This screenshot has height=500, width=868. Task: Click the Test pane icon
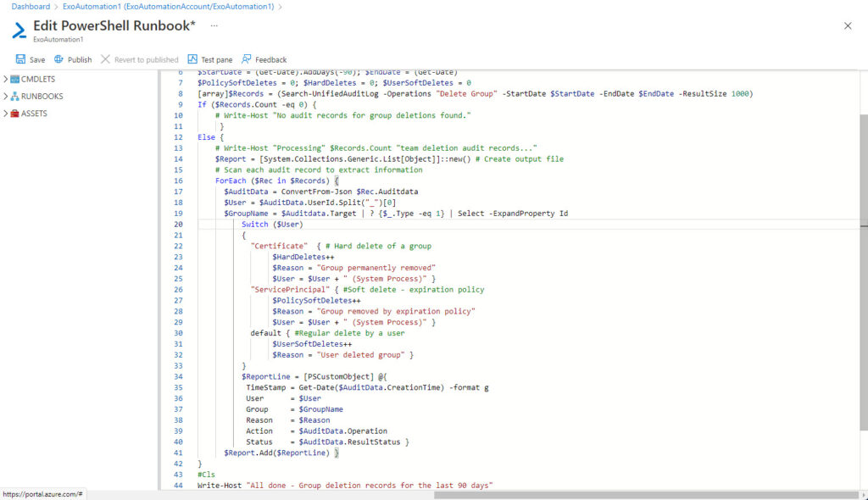click(x=192, y=58)
